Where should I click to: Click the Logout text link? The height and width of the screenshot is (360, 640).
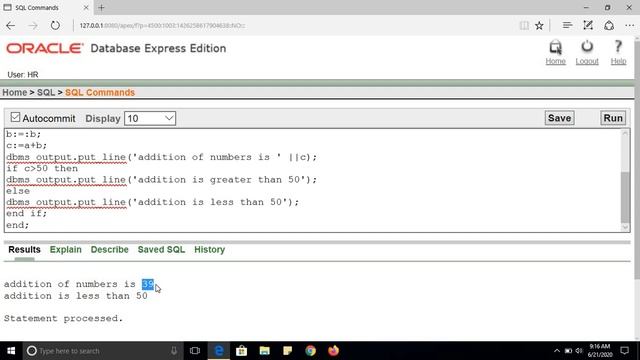click(x=587, y=61)
